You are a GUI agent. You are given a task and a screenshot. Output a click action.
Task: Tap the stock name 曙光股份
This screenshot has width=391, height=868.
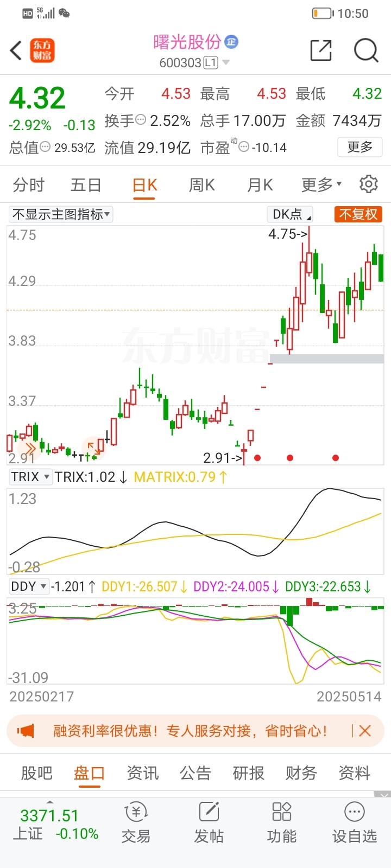coord(187,42)
